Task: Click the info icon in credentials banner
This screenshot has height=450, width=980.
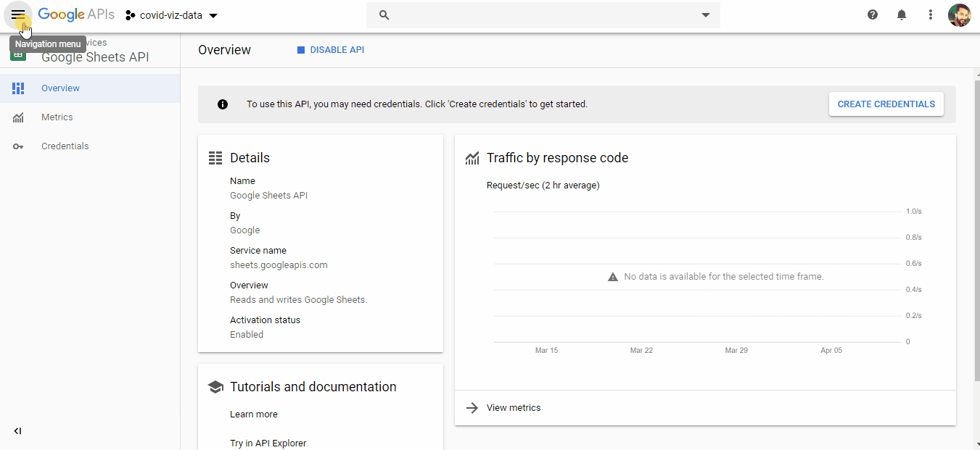Action: [x=223, y=104]
